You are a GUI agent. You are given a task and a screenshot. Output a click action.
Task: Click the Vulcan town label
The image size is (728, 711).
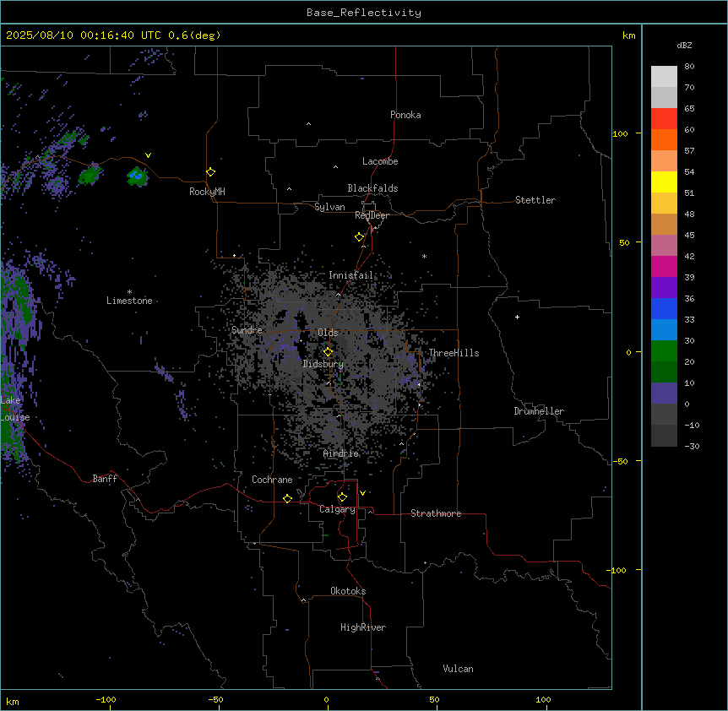click(x=458, y=669)
